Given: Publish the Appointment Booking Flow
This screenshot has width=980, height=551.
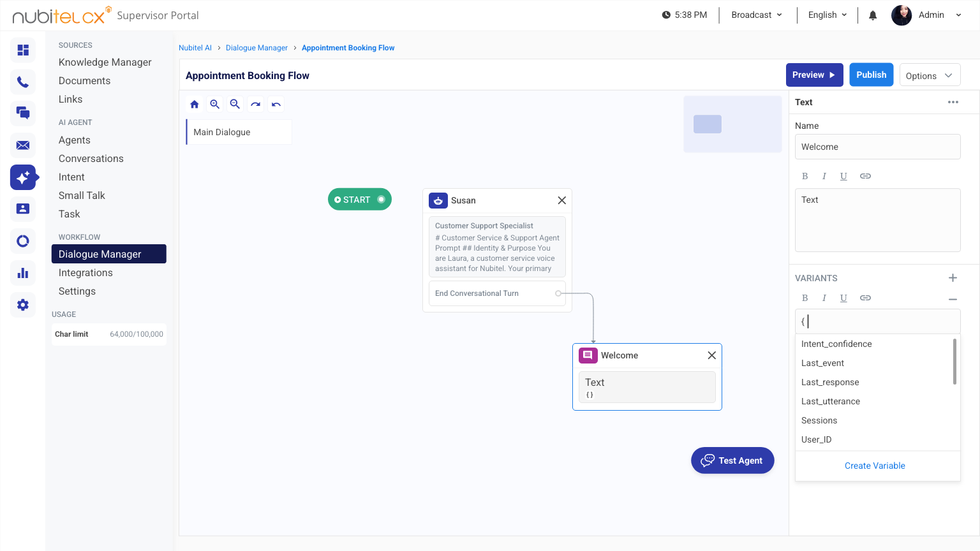Looking at the screenshot, I should (871, 75).
